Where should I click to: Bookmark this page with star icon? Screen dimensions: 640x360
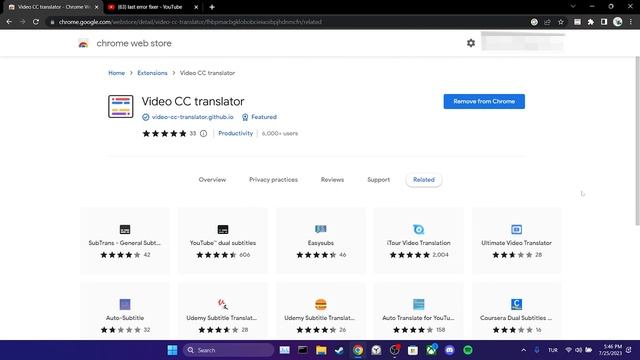(x=561, y=22)
